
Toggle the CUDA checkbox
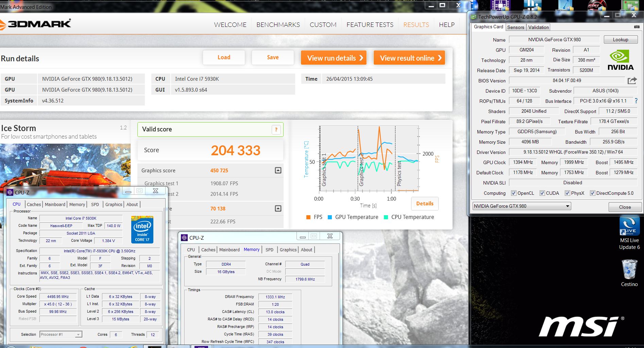(x=542, y=193)
